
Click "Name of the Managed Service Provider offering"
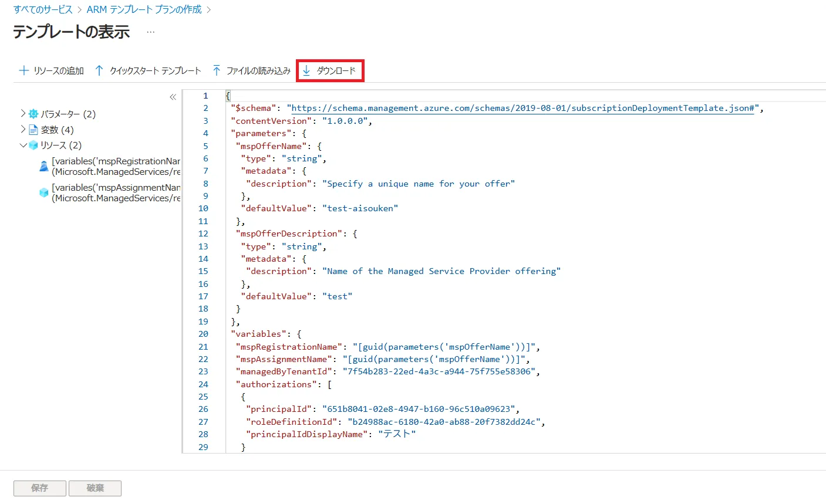[x=441, y=271]
